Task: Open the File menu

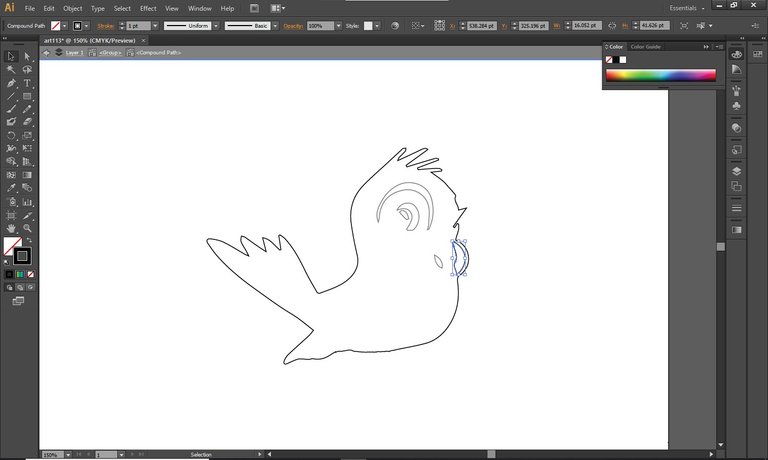Action: (x=30, y=8)
